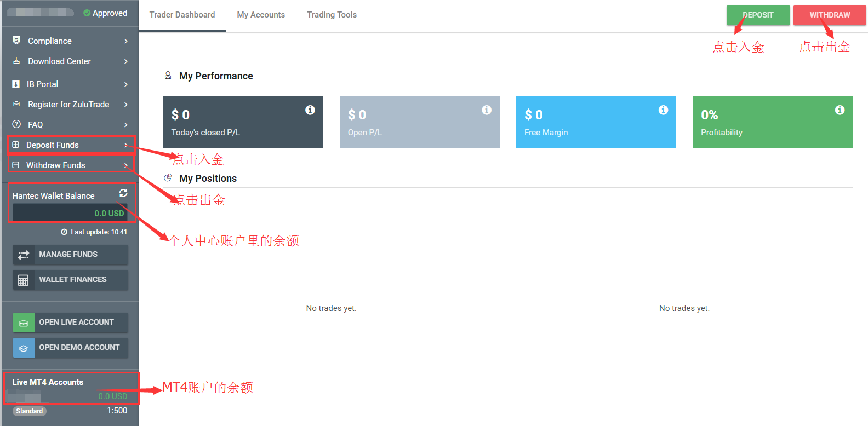Click info icon on Today's closed P/L card
The width and height of the screenshot is (868, 426).
[310, 110]
